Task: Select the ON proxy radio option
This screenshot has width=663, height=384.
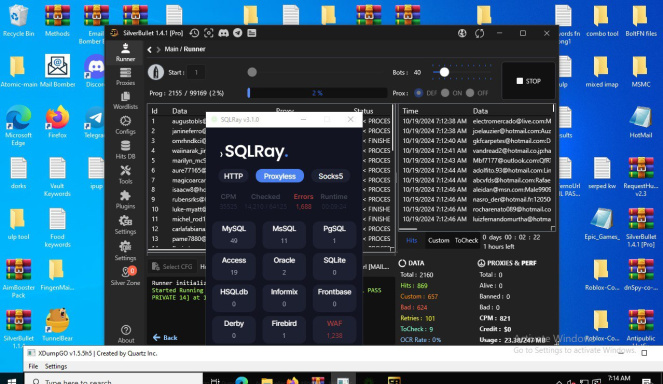Action: click(x=445, y=93)
